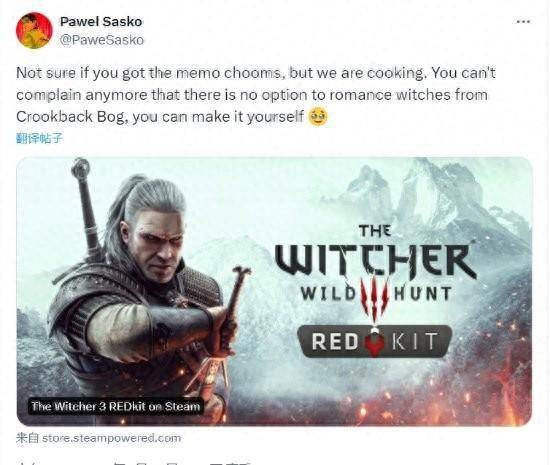Click 'The Witcher 3 REDkit on Steam' caption
This screenshot has height=465, width=550.
point(116,406)
